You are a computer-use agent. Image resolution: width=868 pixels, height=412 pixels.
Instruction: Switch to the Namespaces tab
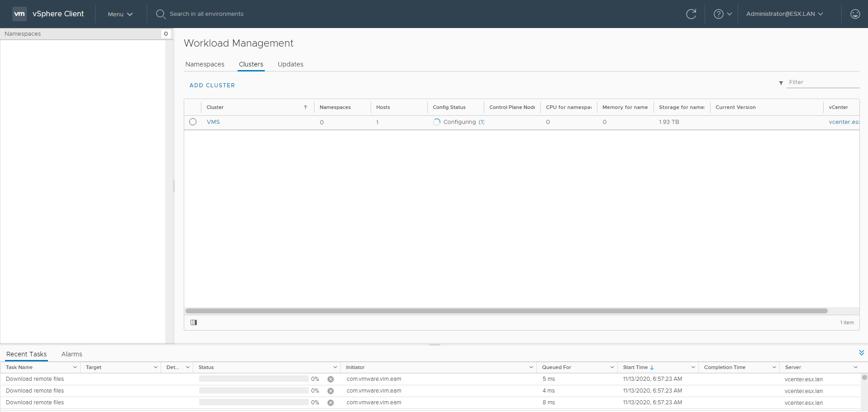(x=205, y=64)
